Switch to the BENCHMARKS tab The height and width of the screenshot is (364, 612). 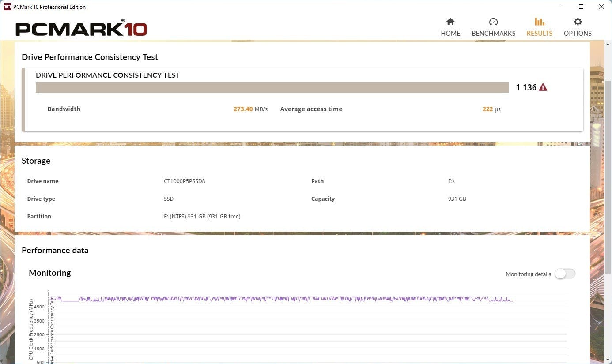click(x=494, y=27)
